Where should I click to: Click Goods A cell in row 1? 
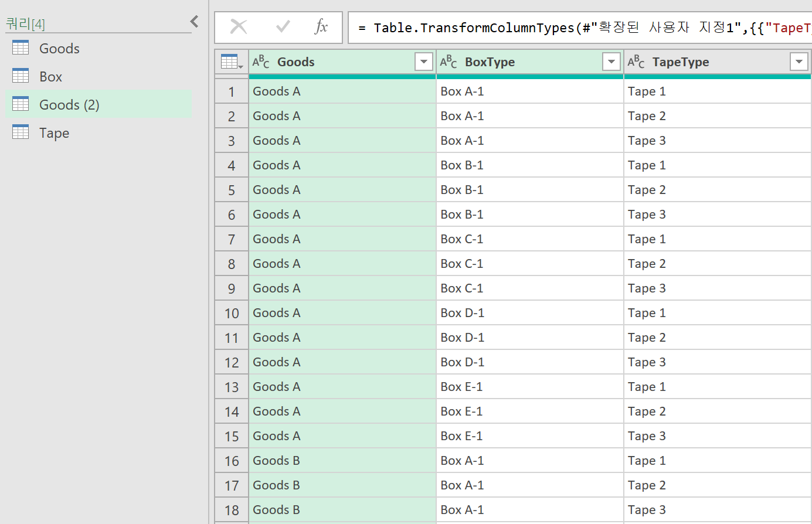342,91
